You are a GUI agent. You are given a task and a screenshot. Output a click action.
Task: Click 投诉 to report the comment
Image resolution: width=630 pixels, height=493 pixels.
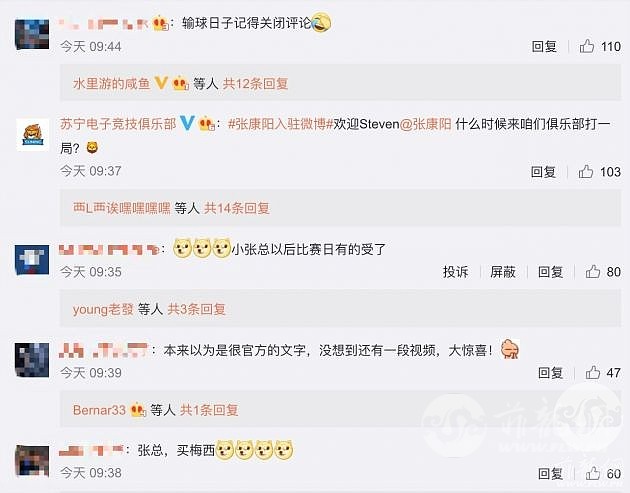(456, 272)
